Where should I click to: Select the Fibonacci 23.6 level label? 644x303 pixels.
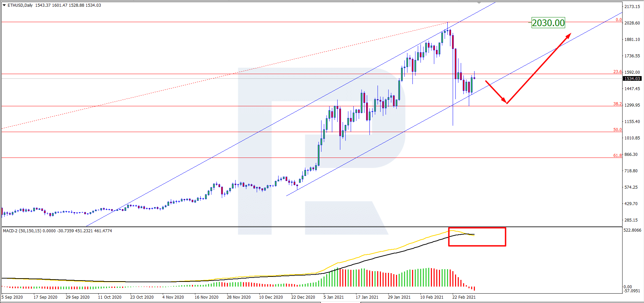[617, 72]
